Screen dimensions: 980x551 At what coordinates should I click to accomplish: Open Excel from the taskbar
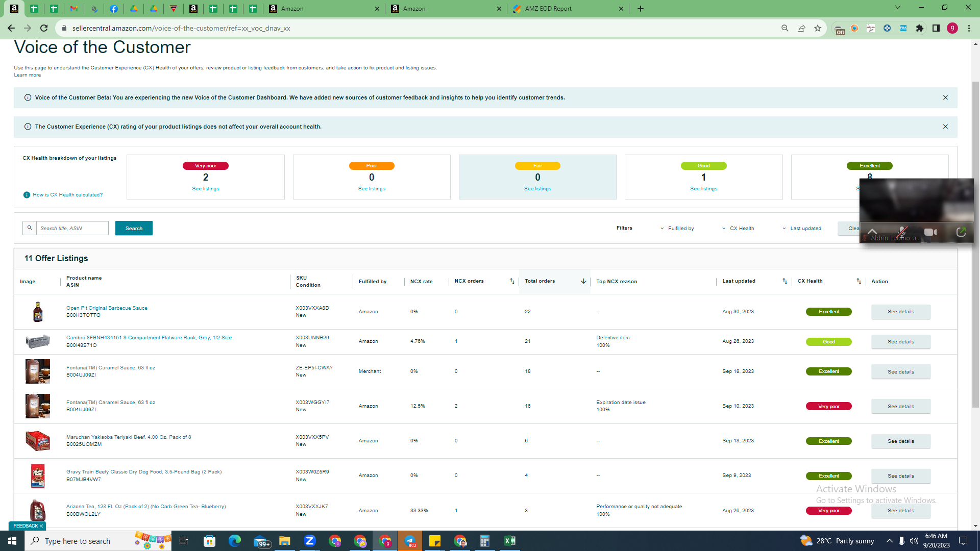[x=510, y=541]
